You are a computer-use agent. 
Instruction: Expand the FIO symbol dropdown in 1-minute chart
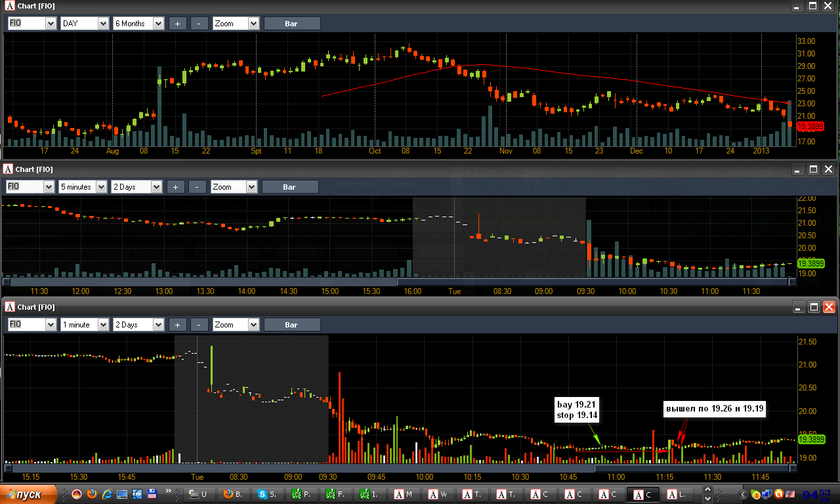[x=31, y=325]
